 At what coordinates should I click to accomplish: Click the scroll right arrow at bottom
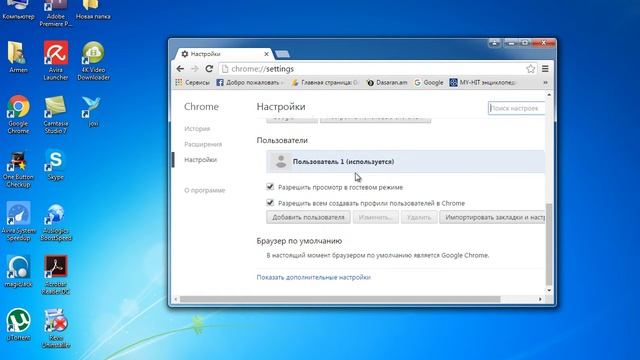coord(540,299)
